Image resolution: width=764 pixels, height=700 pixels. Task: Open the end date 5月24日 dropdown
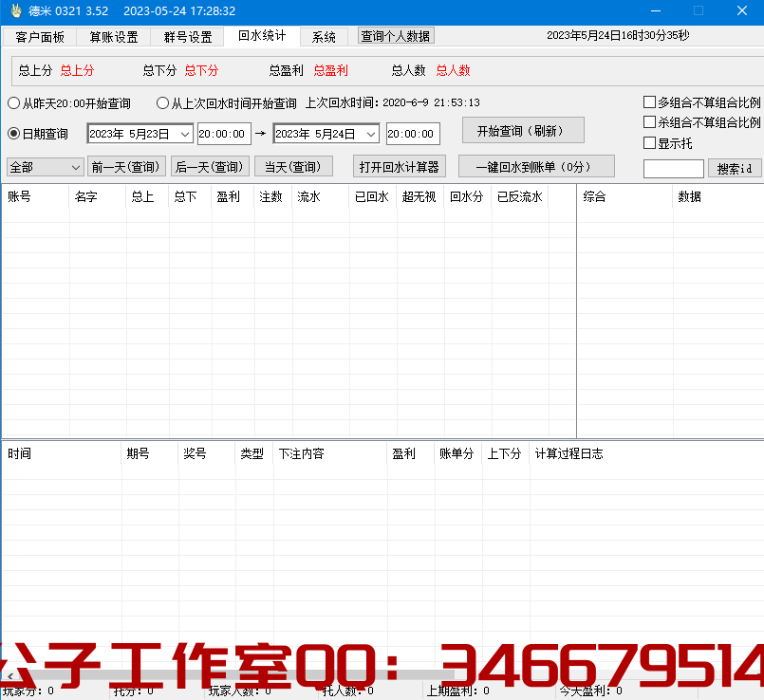371,134
